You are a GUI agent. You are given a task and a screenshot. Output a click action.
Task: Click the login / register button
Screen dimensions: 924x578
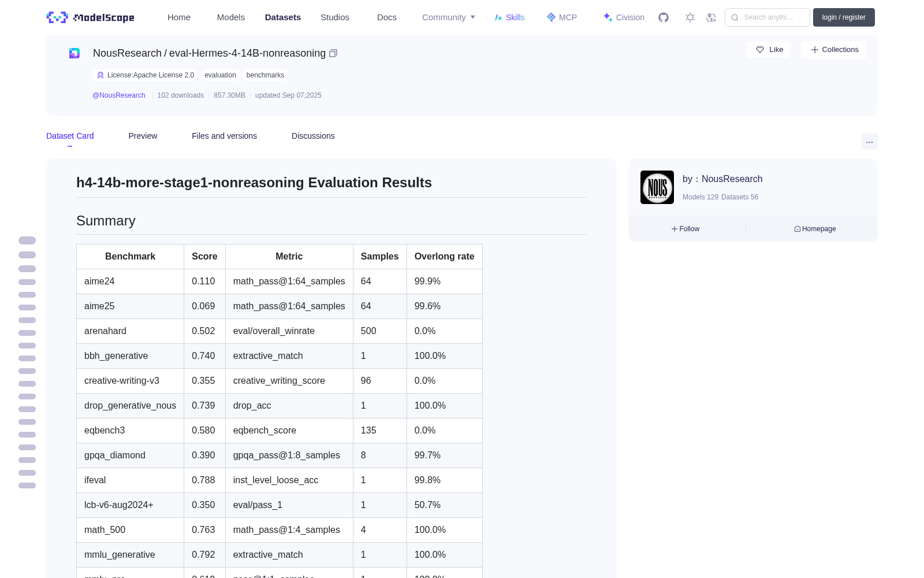click(x=844, y=17)
